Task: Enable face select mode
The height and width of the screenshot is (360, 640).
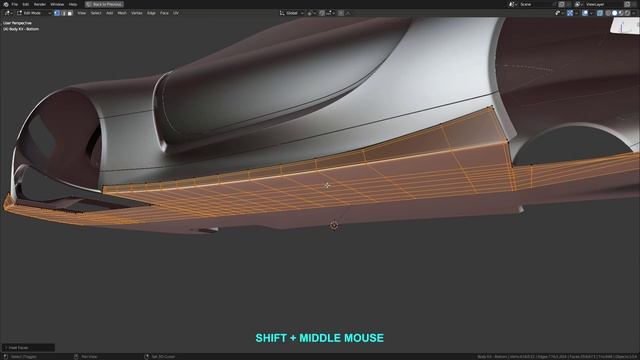Action: coord(70,13)
